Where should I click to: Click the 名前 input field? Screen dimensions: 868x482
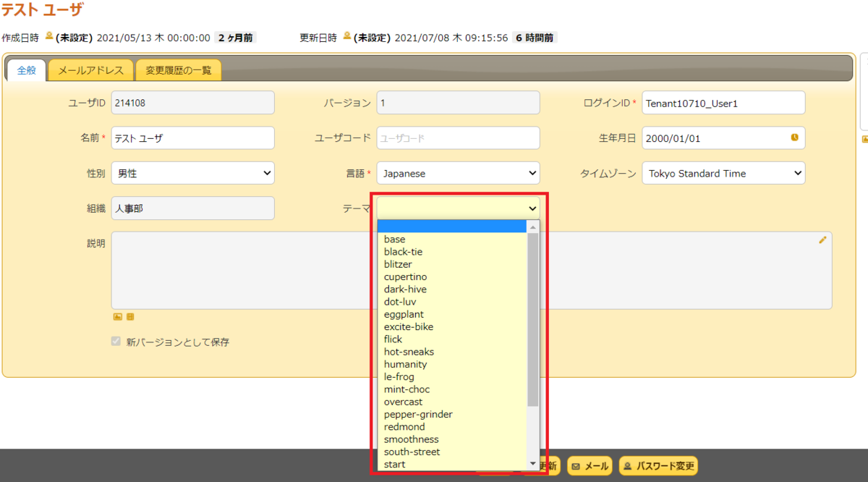(x=193, y=138)
